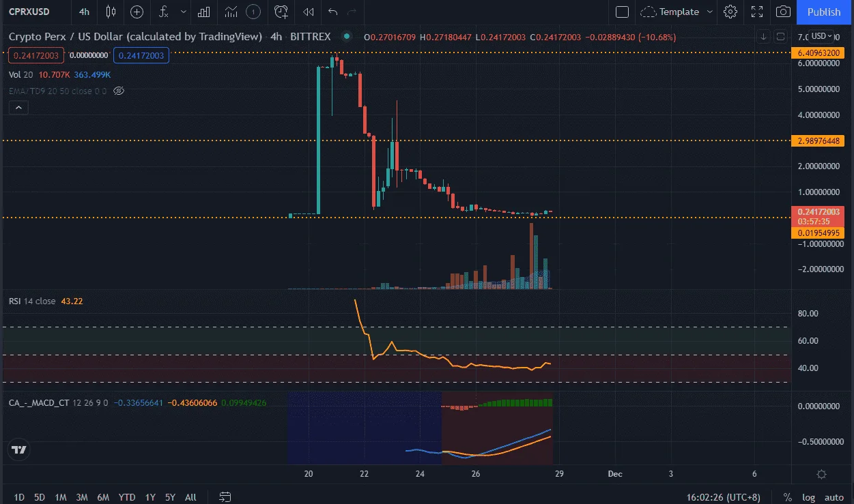
Task: Take a chart snapshot with the camera icon
Action: [x=784, y=12]
